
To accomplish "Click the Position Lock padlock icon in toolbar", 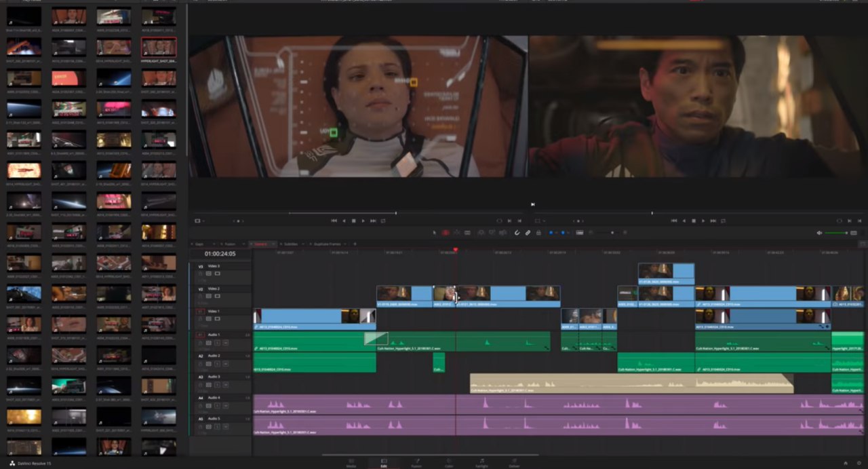I will pos(538,233).
